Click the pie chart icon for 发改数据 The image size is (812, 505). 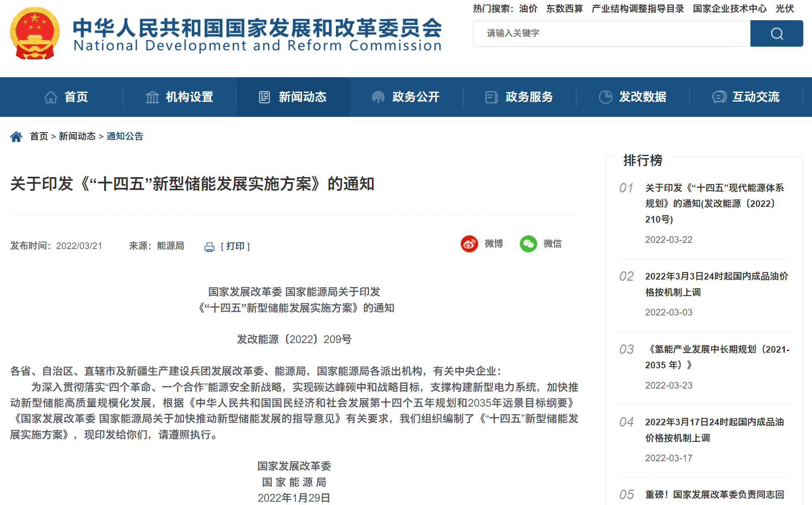[x=605, y=97]
